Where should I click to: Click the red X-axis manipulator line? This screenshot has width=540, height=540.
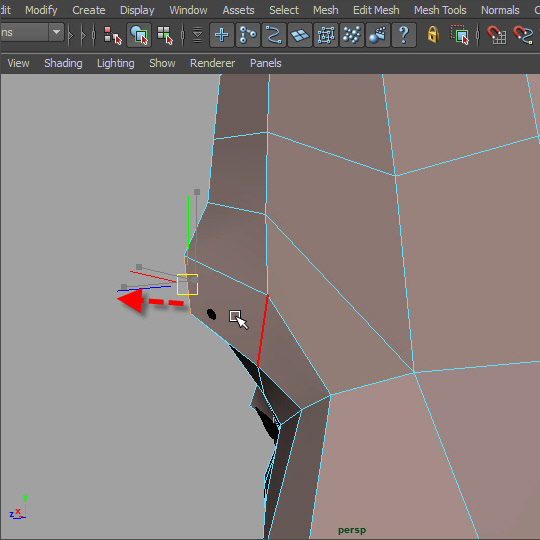point(153,277)
